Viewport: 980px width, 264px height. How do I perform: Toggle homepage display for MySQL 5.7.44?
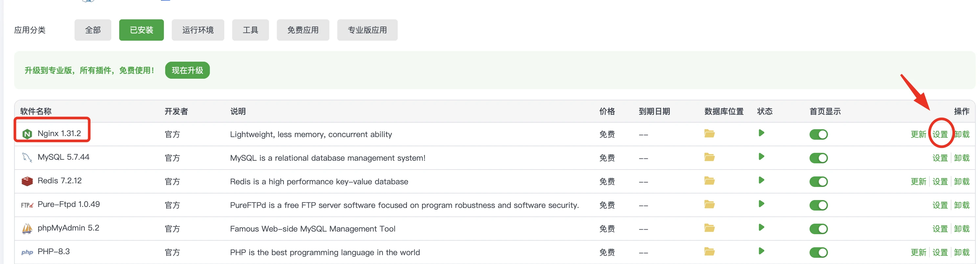tap(818, 158)
